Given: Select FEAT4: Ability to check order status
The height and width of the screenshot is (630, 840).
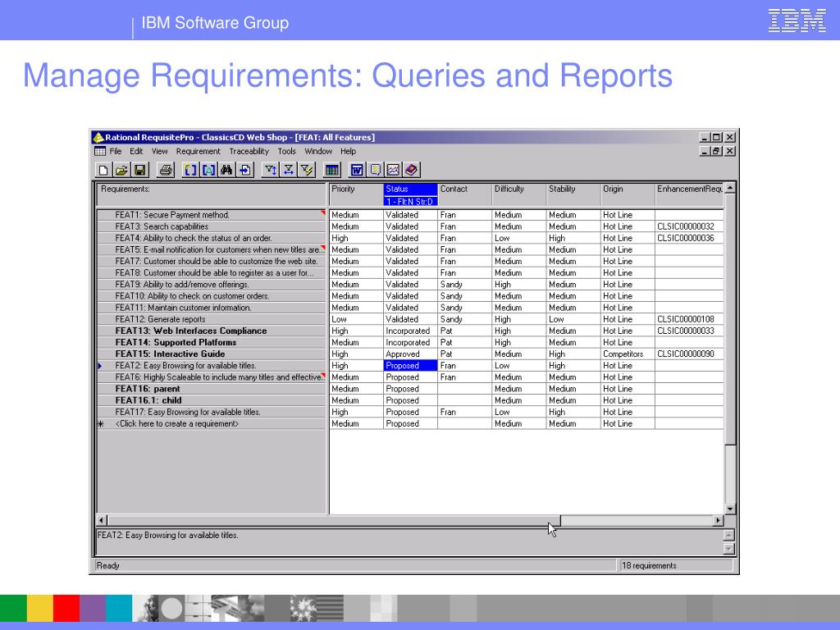Looking at the screenshot, I should point(212,238).
